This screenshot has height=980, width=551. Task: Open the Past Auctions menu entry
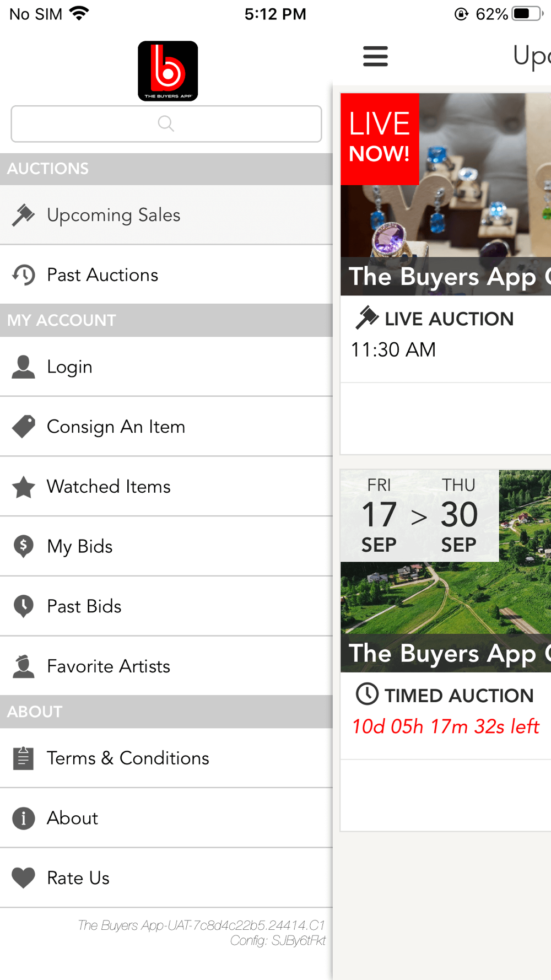point(166,275)
